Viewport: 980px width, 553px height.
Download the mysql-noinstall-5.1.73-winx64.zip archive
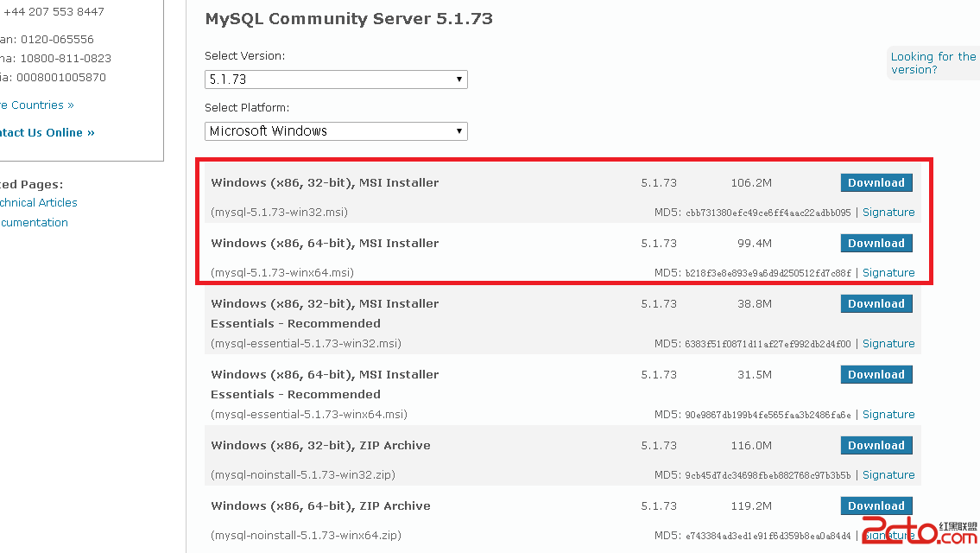(x=876, y=506)
